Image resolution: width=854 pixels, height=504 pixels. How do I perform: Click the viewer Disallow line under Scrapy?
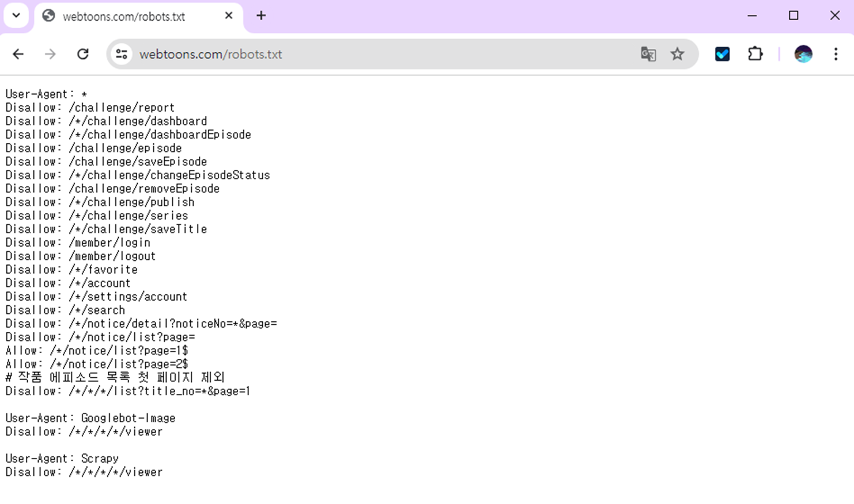(x=84, y=472)
